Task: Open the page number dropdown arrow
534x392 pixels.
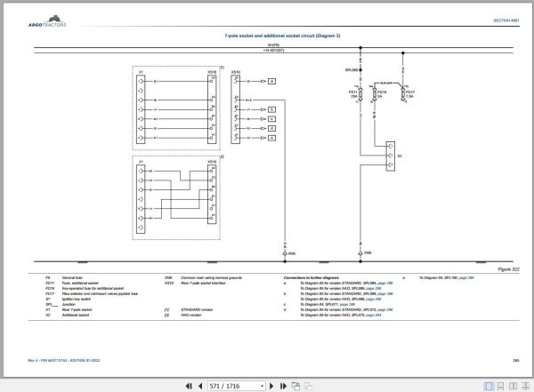Action: point(262,386)
